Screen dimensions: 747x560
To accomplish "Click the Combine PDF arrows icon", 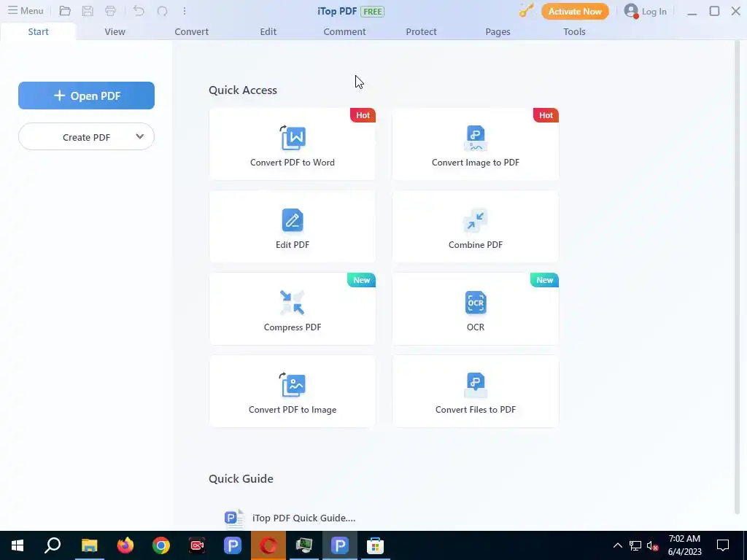I will (476, 220).
